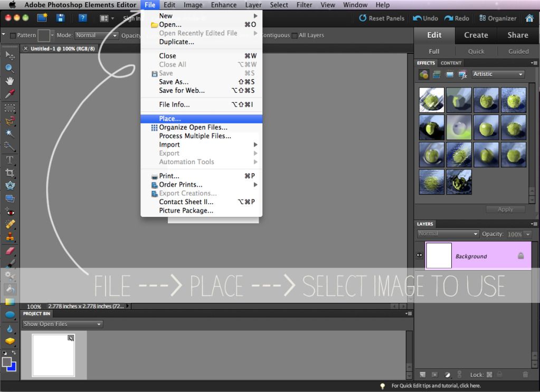Toggle the Pattern checkbox
The height and width of the screenshot is (392, 540).
pyautogui.click(x=13, y=35)
